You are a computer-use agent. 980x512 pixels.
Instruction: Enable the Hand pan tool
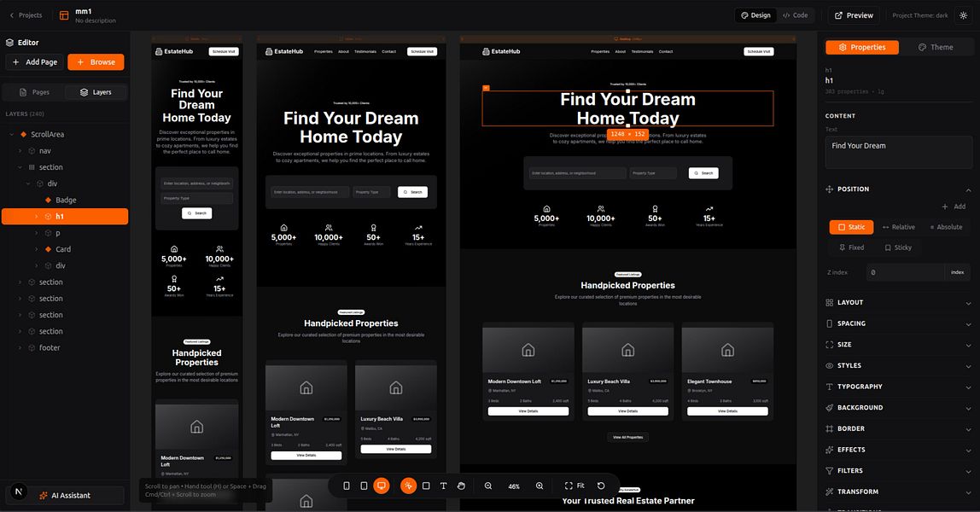461,486
